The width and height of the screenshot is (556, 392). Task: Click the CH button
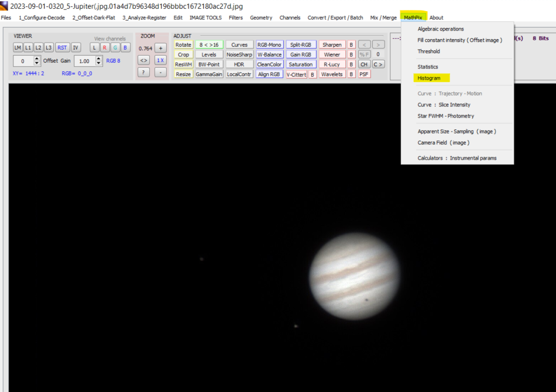click(x=364, y=64)
